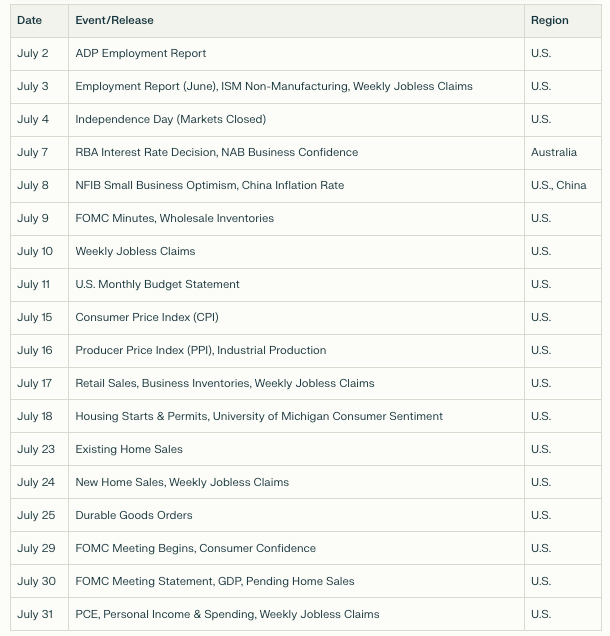Screen dimensions: 610x636
Task: Select FOMC Minutes, Wholesale Inventories entry
Action: (174, 218)
